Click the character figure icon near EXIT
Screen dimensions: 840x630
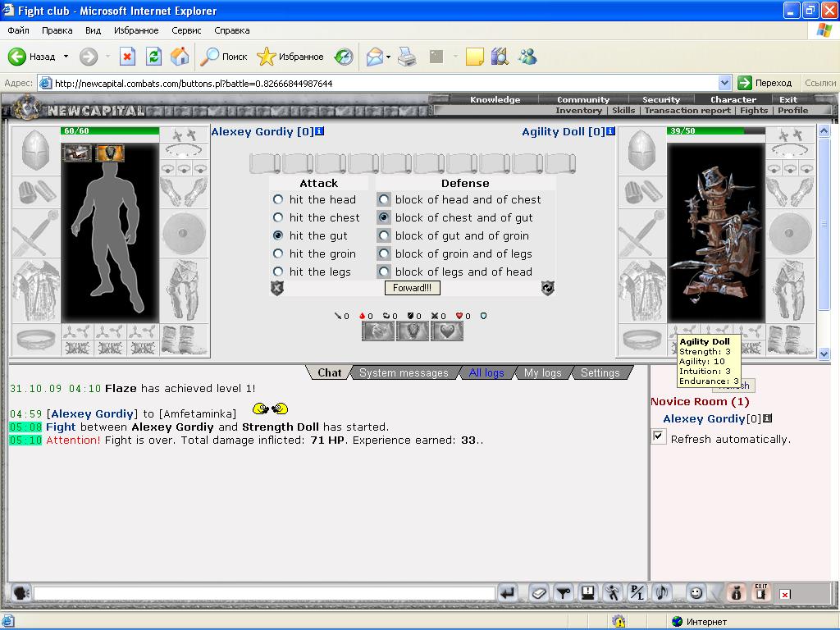click(x=737, y=593)
